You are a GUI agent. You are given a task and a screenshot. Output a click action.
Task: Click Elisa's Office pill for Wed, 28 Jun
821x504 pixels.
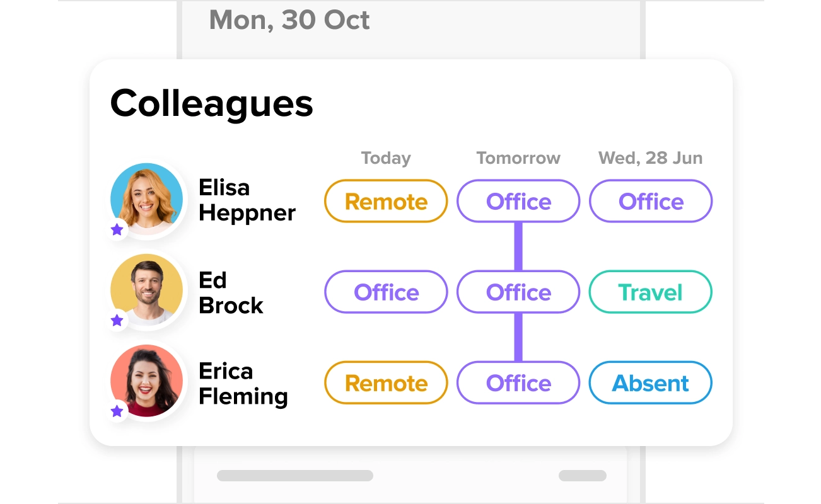pyautogui.click(x=651, y=201)
